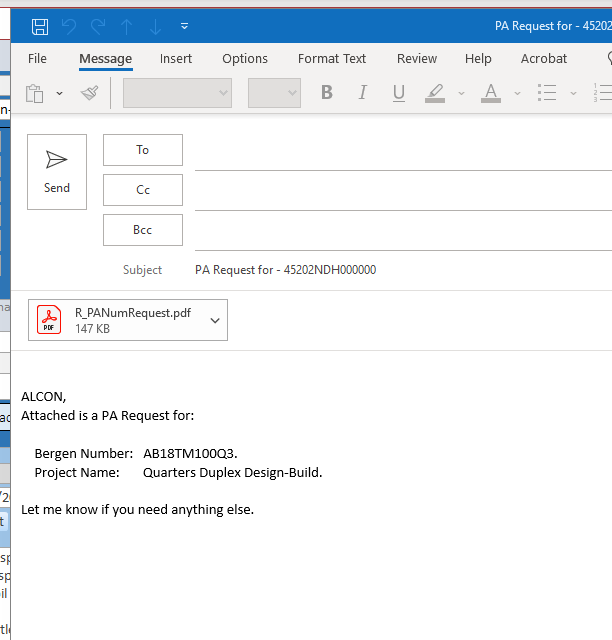
Task: Click the Save icon in title bar
Action: click(40, 26)
